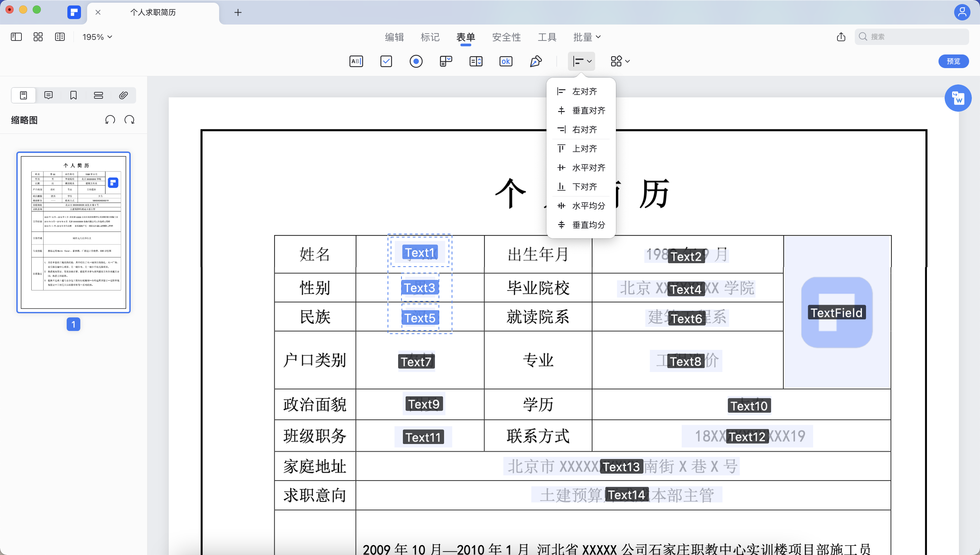This screenshot has height=555, width=980.
Task: Open the bookmarks panel in sidebar
Action: click(x=73, y=95)
